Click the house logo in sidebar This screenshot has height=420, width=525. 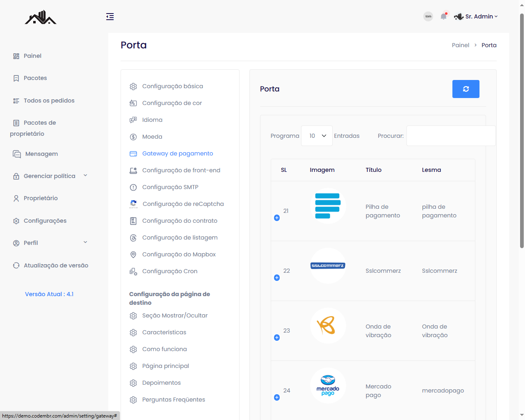[41, 18]
